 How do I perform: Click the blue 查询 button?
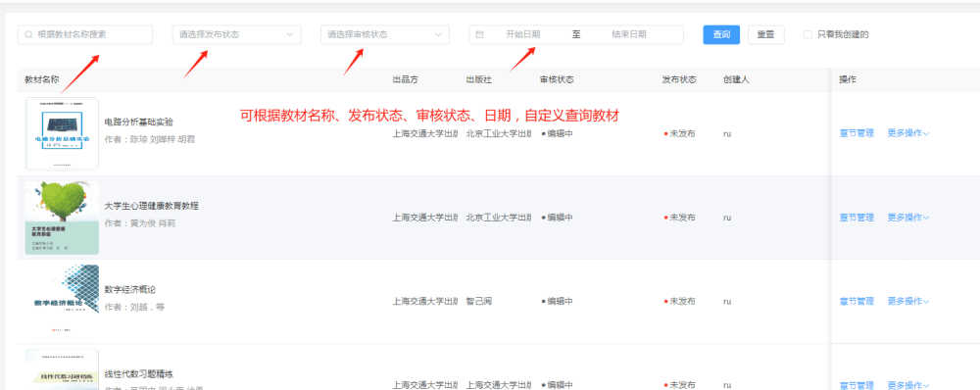[x=721, y=35]
